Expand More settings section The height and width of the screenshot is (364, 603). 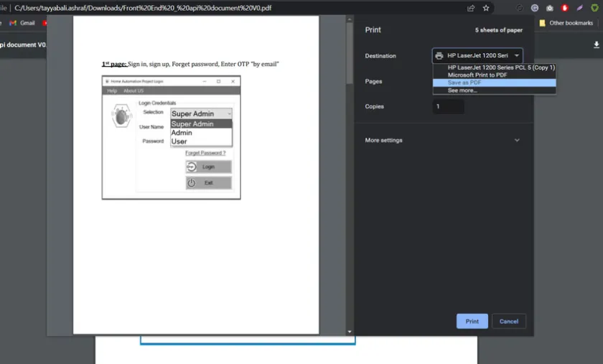click(x=441, y=140)
